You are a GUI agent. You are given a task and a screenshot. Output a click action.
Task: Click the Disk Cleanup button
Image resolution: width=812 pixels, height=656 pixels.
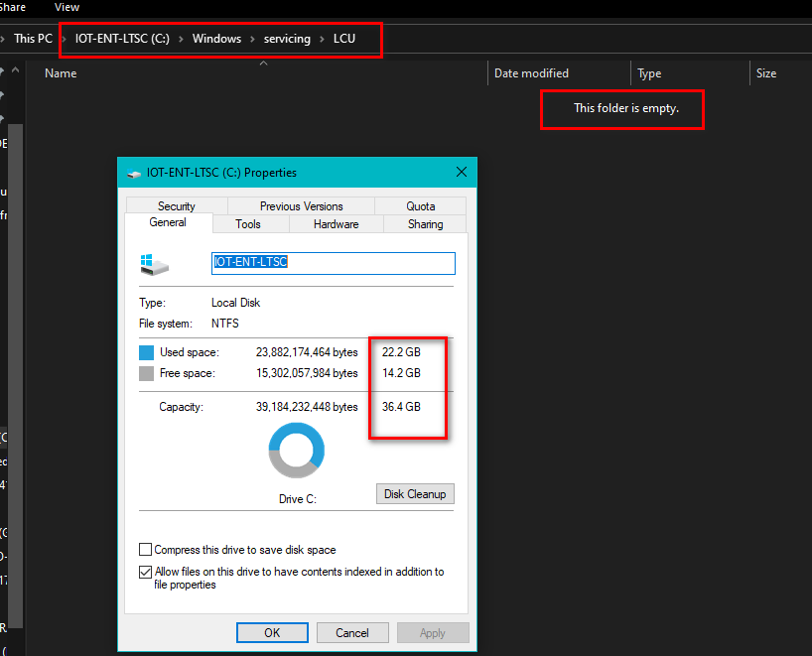(x=415, y=494)
